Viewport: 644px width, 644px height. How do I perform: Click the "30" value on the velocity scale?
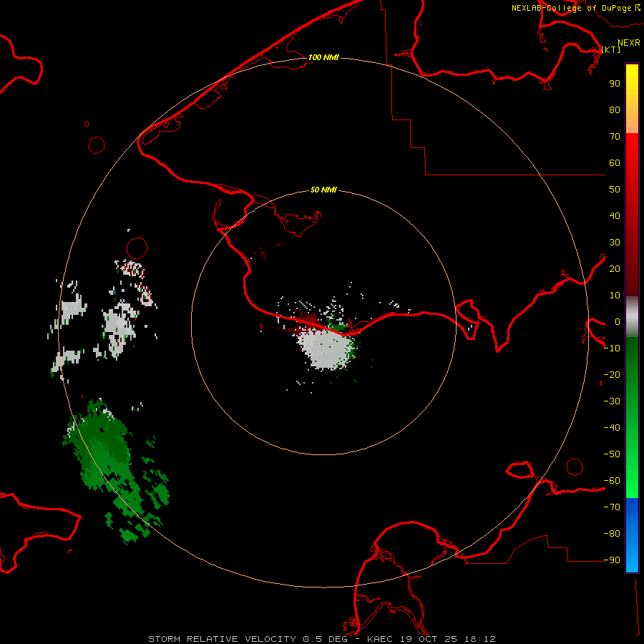pyautogui.click(x=615, y=243)
